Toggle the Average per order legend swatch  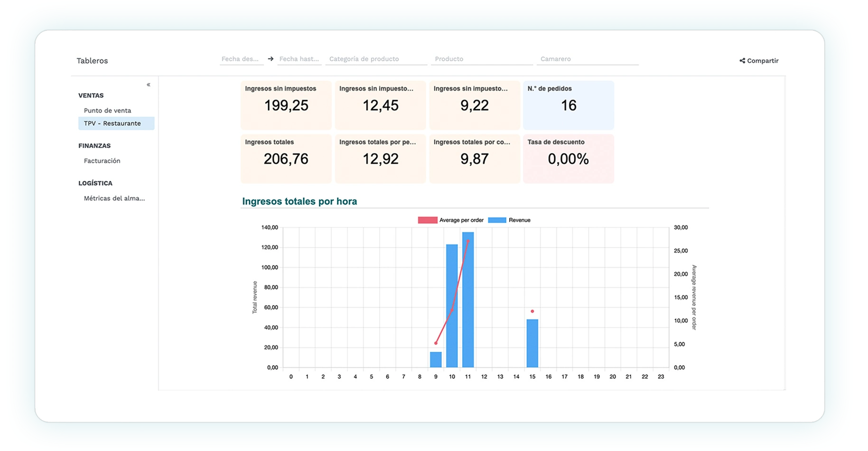pos(427,220)
